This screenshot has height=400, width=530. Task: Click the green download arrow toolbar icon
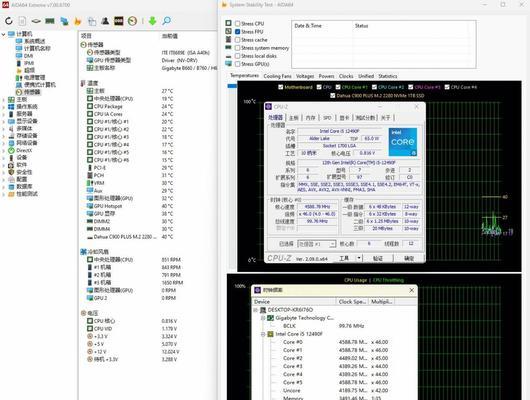152,21
